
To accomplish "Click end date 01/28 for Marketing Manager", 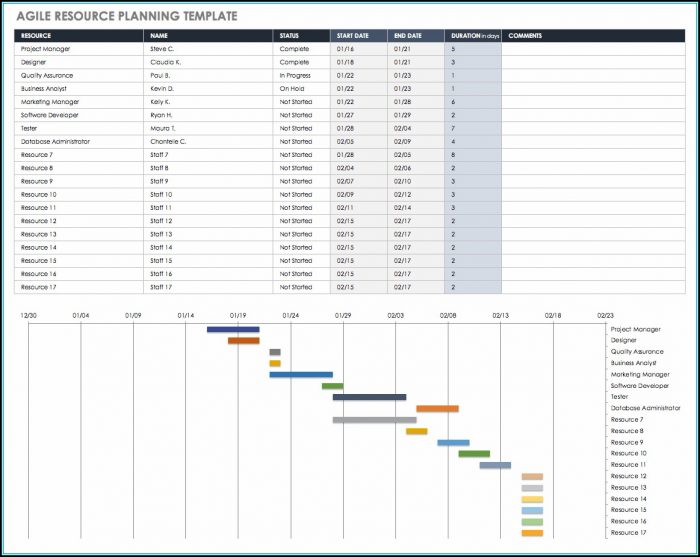I will [416, 102].
